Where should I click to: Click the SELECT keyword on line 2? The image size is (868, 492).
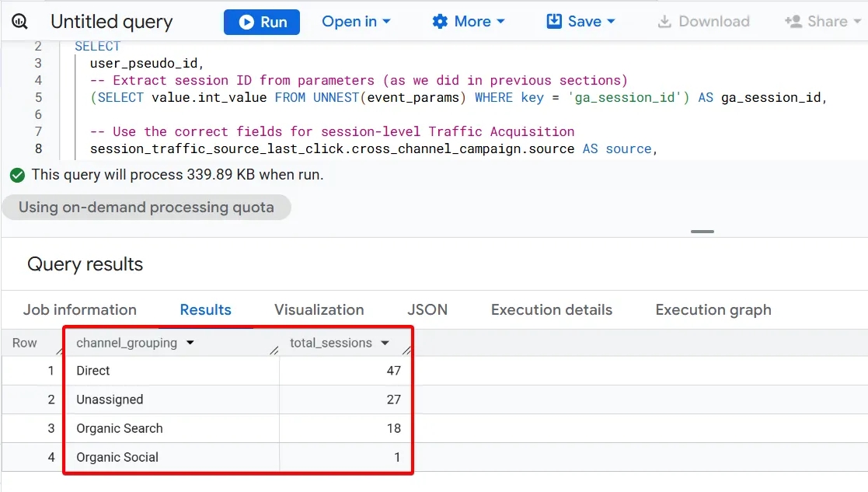tap(97, 47)
